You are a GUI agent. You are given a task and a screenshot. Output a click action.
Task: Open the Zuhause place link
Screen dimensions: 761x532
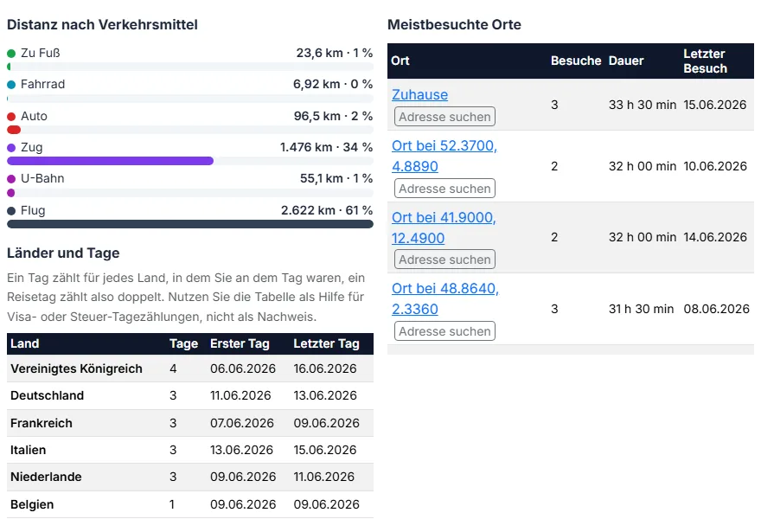[x=419, y=94]
